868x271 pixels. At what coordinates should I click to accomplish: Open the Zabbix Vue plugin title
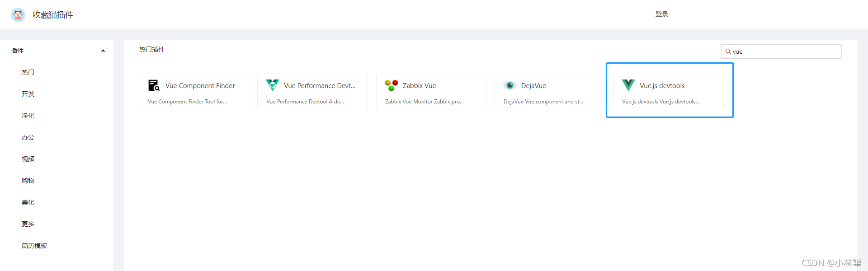420,86
